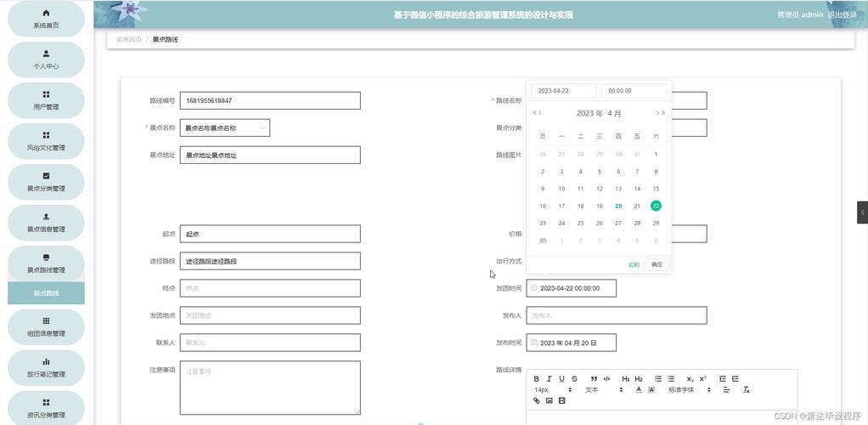Click 确定 in the date picker
The height and width of the screenshot is (425, 868).
click(657, 265)
